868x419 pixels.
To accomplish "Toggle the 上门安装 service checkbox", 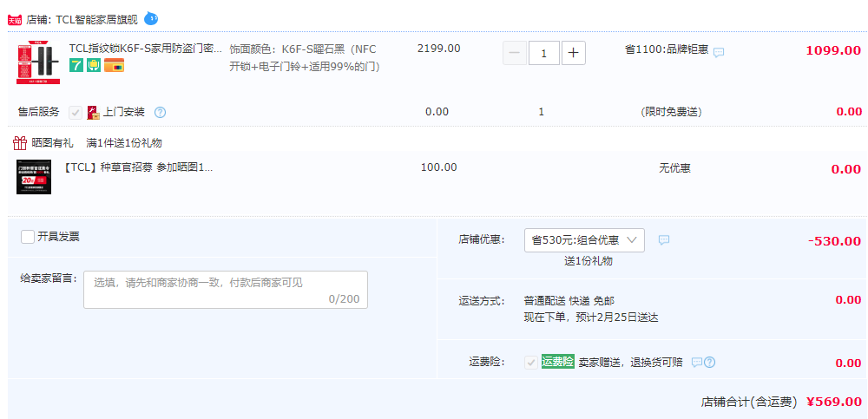I will coord(76,113).
